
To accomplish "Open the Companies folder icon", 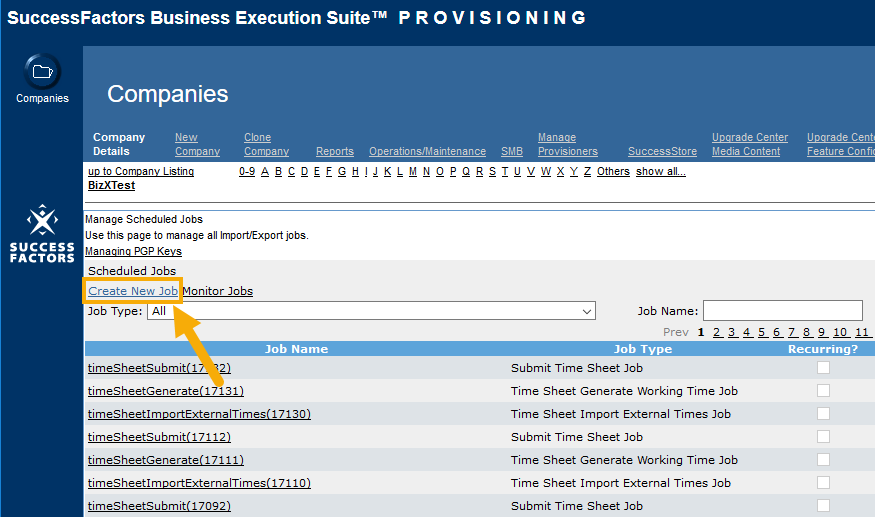I will point(42,71).
